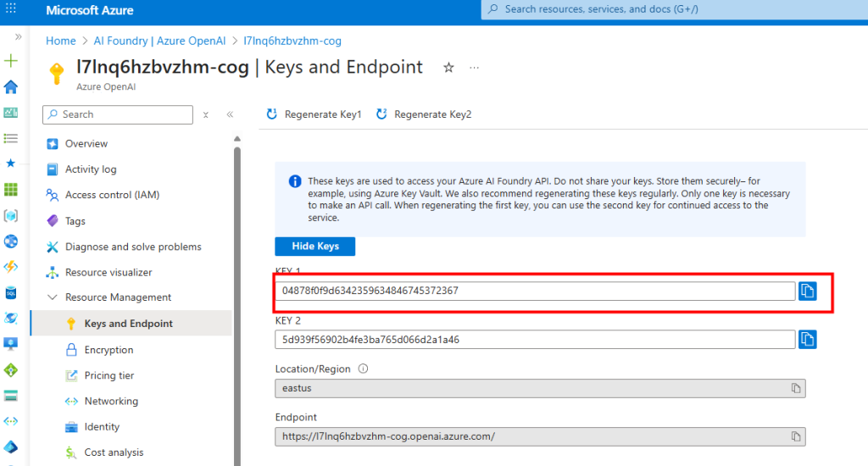
Task: Open the Azure portal waffle menu
Action: coord(10,8)
